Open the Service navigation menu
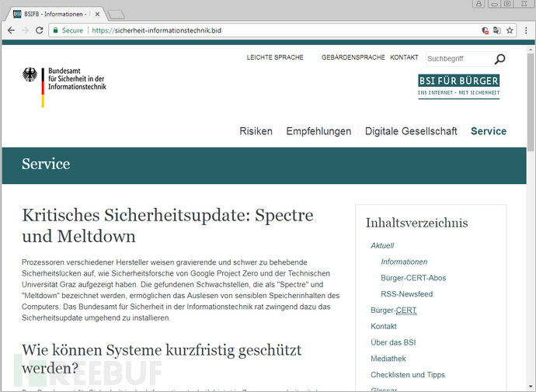The height and width of the screenshot is (392, 536). [x=489, y=131]
